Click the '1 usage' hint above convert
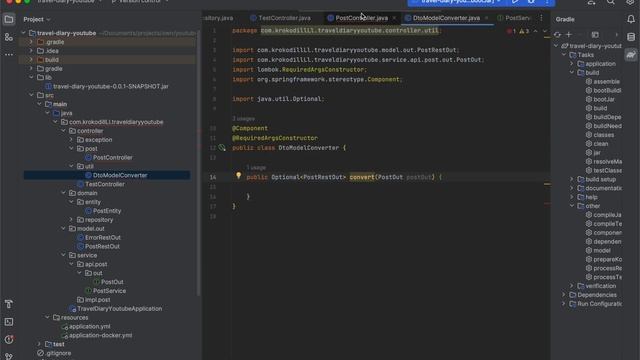 click(256, 167)
